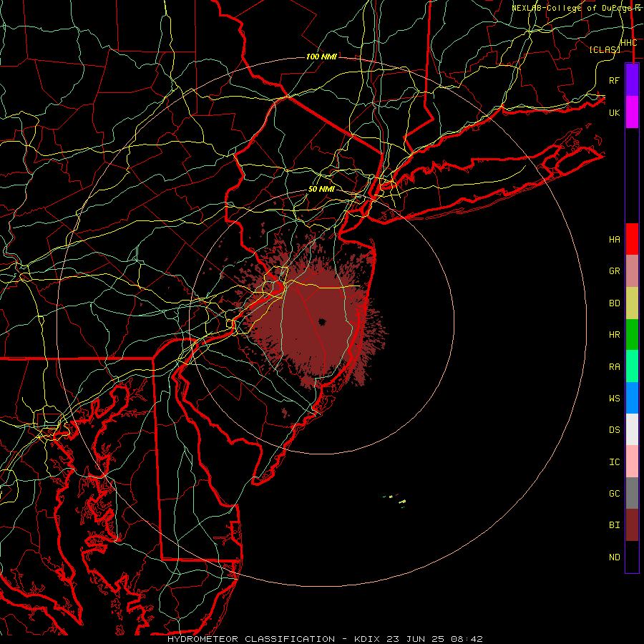Click the 08:42 timestamp in footer
This screenshot has height=644, width=644.
[x=467, y=639]
